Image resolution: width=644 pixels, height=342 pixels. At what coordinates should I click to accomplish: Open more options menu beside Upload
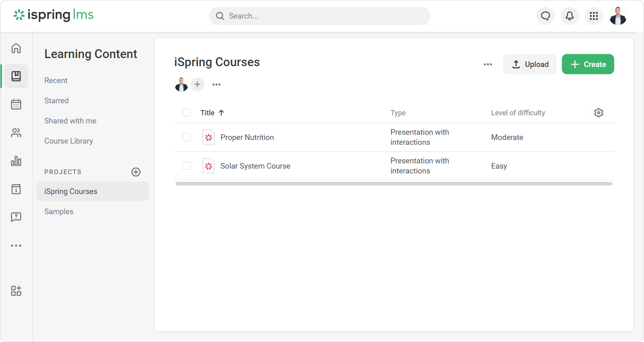point(488,64)
